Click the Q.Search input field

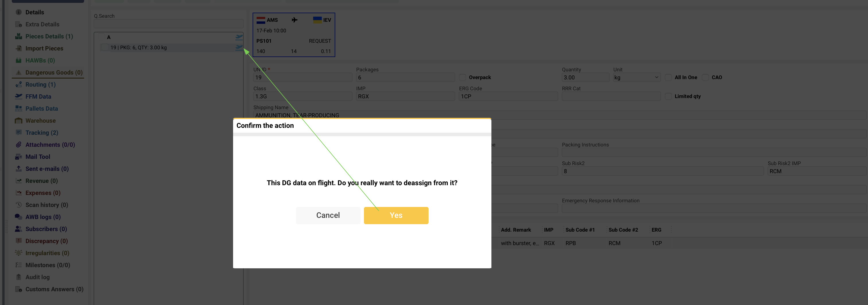168,24
